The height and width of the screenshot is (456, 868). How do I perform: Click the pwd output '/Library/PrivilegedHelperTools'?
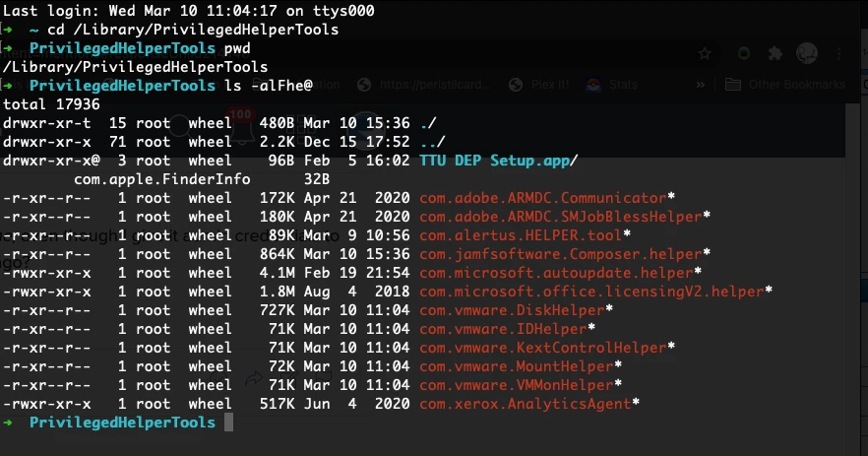pos(135,67)
